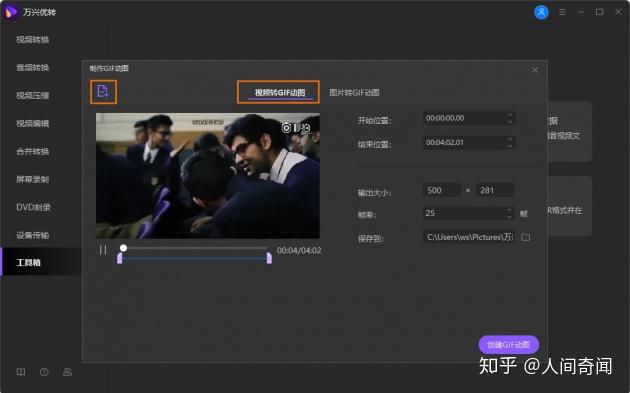Click the 创建GIF动图 button
The height and width of the screenshot is (393, 630).
click(508, 344)
